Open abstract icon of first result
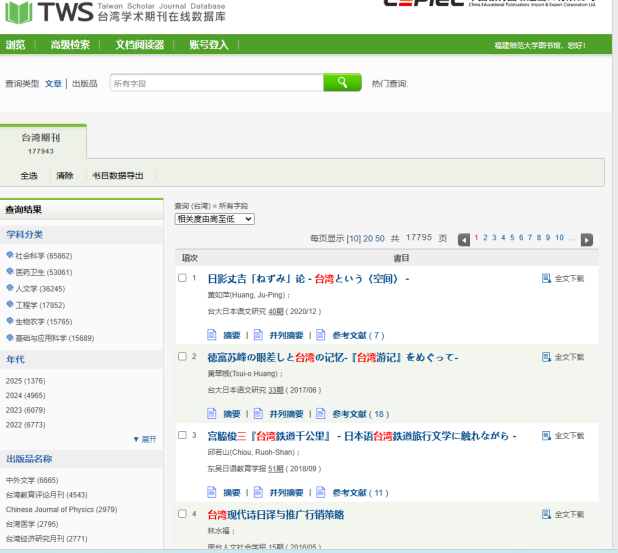 coord(212,335)
